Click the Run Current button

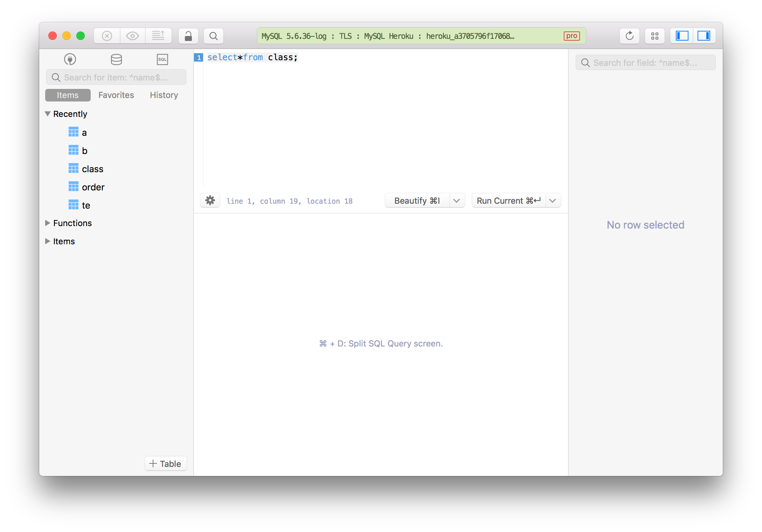(x=508, y=201)
